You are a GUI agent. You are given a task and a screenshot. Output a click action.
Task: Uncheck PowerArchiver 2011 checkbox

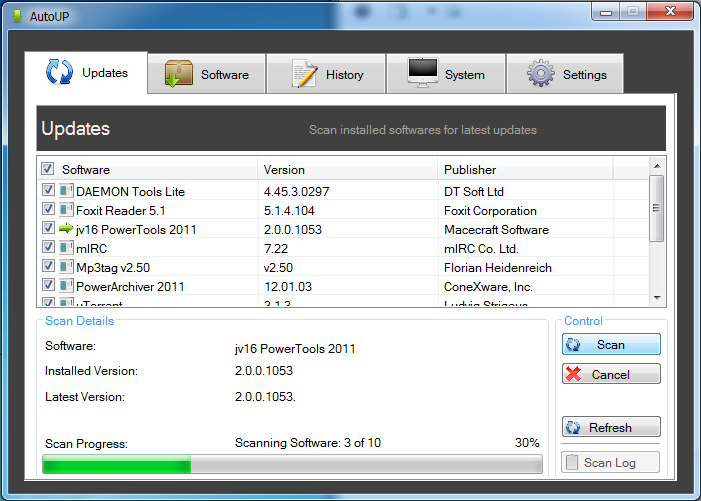pos(48,285)
